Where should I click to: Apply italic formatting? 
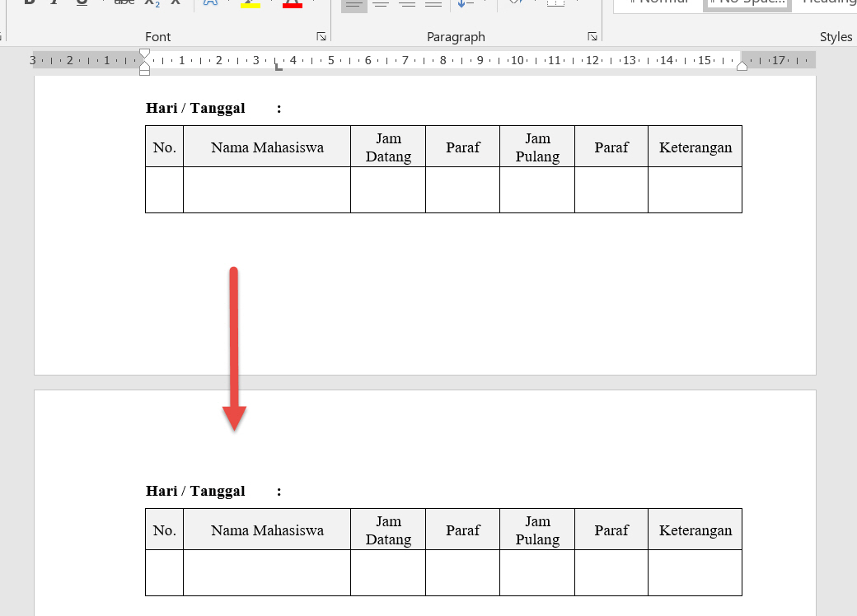click(54, 4)
